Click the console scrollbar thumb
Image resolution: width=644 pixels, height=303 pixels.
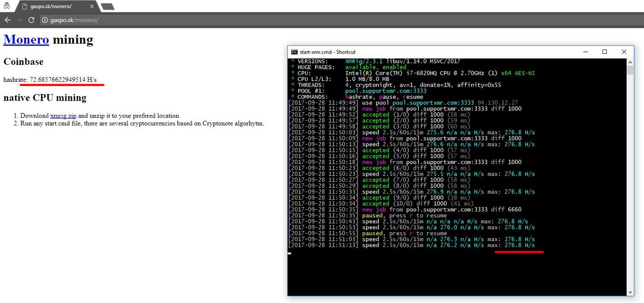point(630,70)
